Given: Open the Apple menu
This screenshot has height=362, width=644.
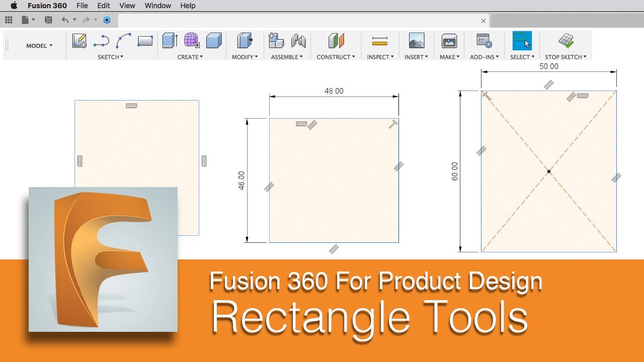Looking at the screenshot, I should (14, 6).
